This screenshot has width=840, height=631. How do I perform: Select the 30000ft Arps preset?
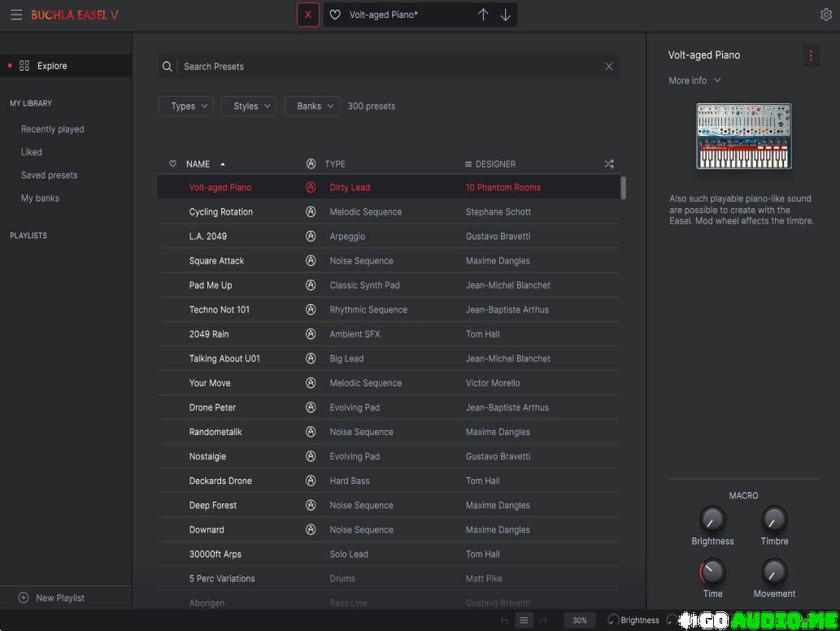389,555
